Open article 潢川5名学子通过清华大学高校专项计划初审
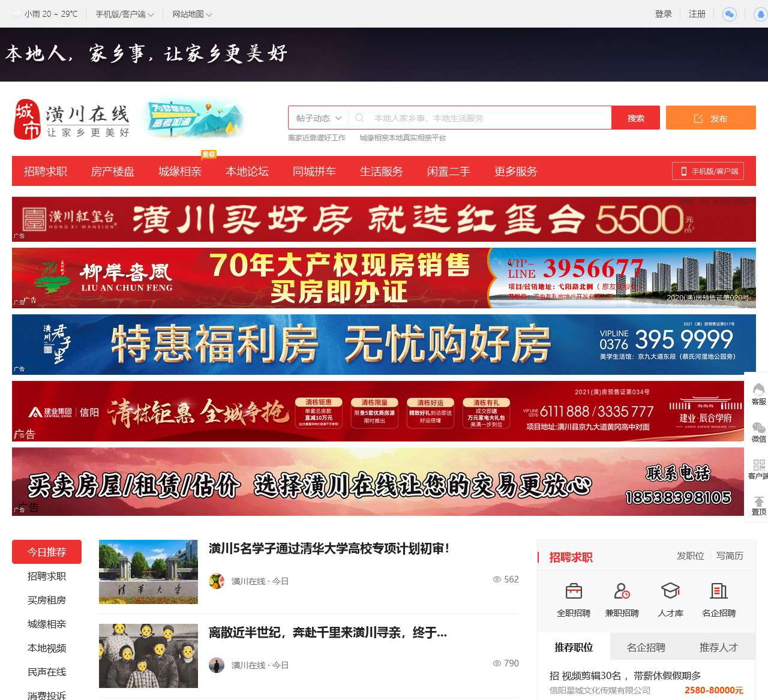 tap(329, 548)
